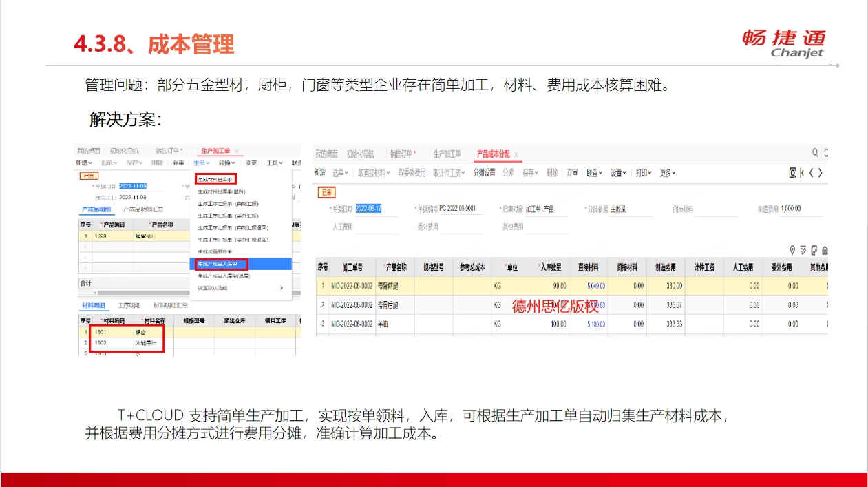868x487 pixels.
Task: Click the search magnifier icon at top right
Action: tap(815, 153)
